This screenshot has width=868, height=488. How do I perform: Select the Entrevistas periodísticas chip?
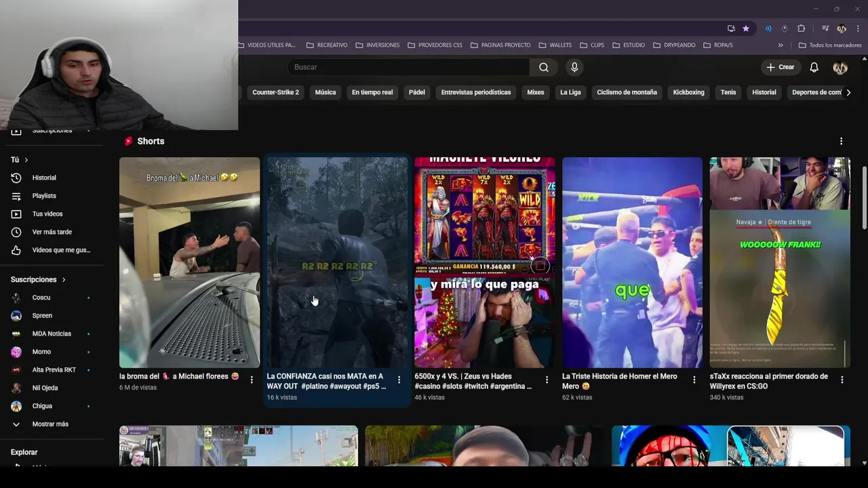point(476,92)
